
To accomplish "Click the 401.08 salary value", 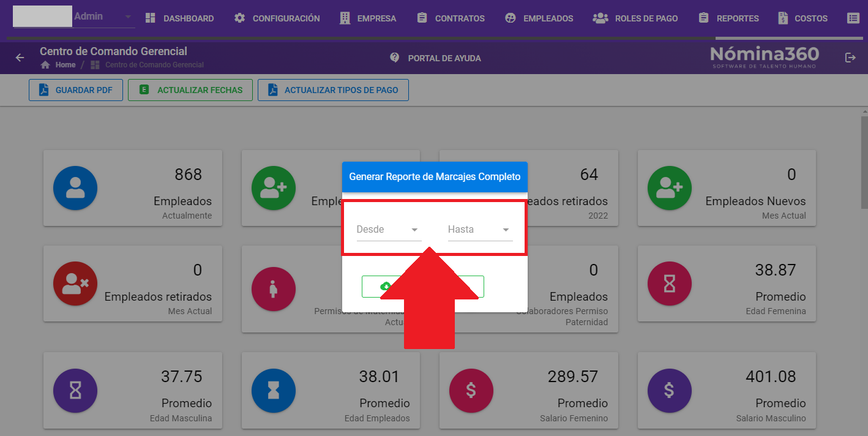I will [771, 377].
